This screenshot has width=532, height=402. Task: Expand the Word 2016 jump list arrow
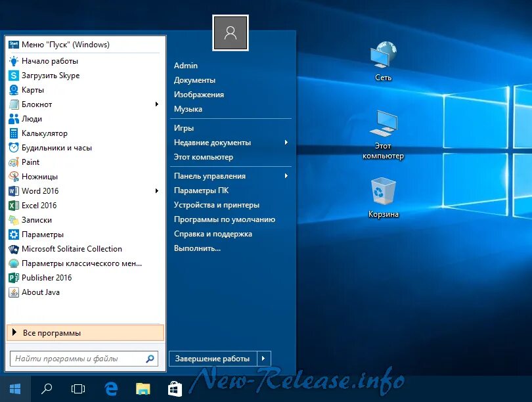[x=157, y=191]
